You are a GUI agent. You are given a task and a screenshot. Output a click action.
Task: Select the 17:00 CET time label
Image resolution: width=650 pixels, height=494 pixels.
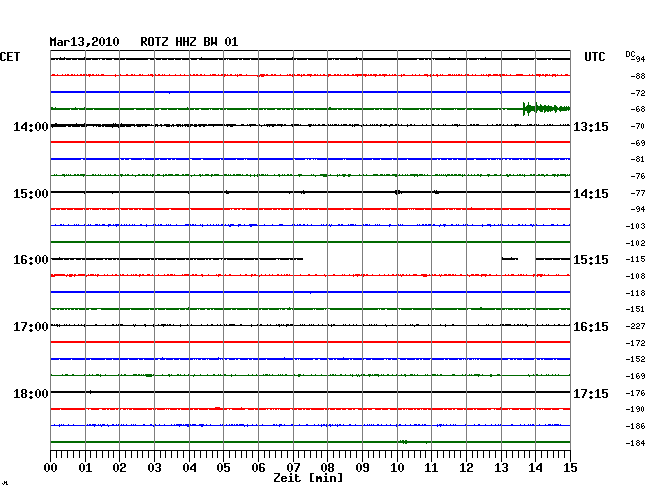[x=31, y=327]
